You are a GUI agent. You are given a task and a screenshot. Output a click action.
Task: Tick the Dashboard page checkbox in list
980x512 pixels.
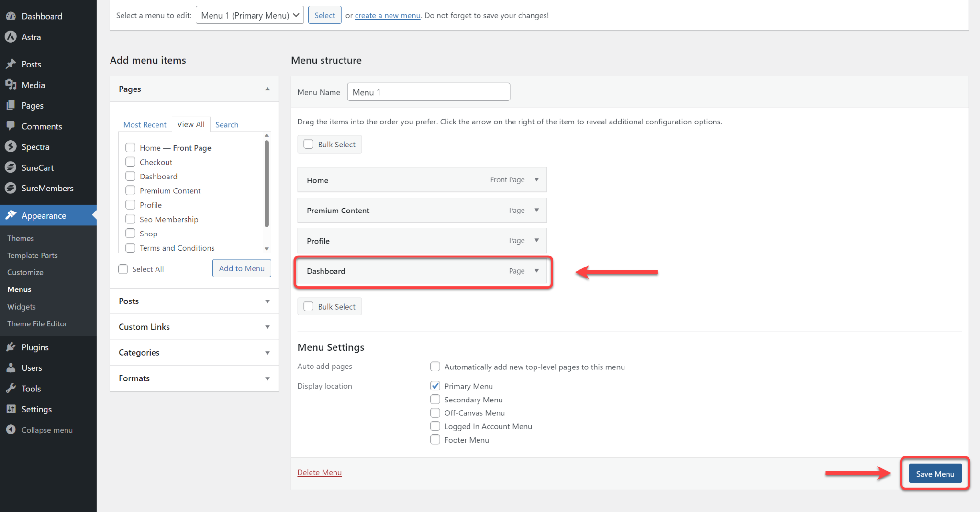(x=130, y=176)
